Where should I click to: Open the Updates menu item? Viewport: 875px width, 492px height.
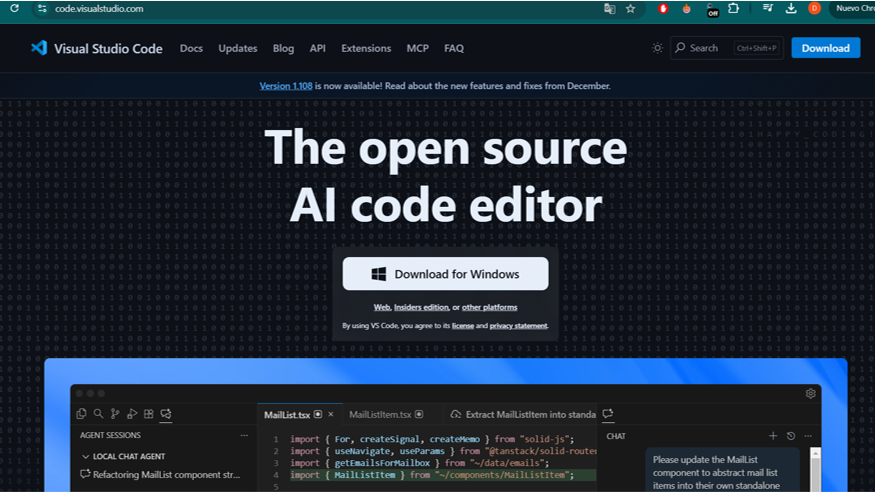(238, 49)
